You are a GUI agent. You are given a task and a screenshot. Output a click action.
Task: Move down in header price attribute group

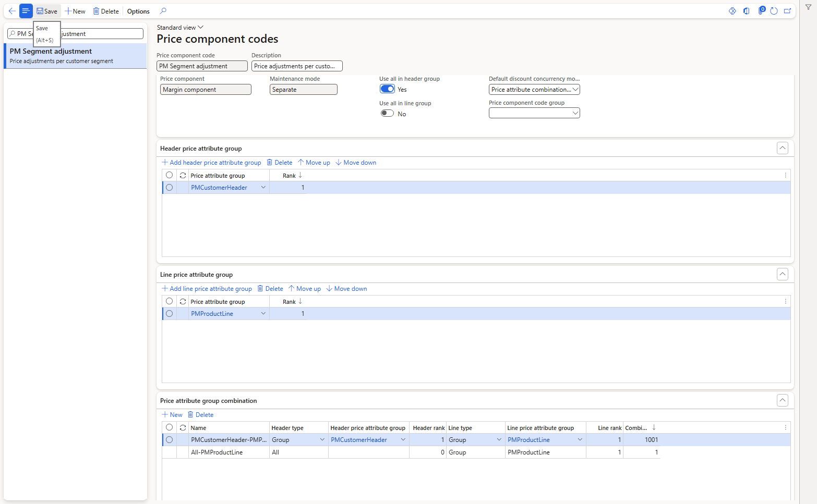point(356,163)
